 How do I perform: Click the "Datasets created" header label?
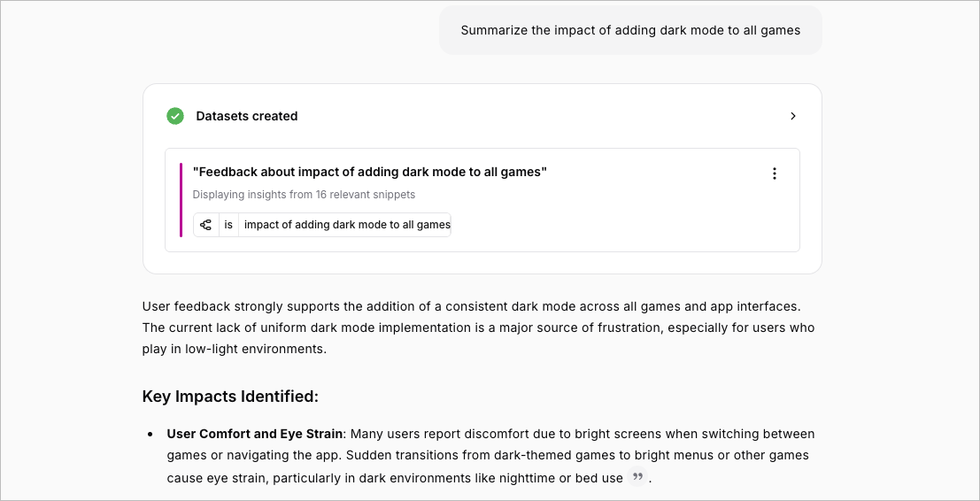(247, 116)
